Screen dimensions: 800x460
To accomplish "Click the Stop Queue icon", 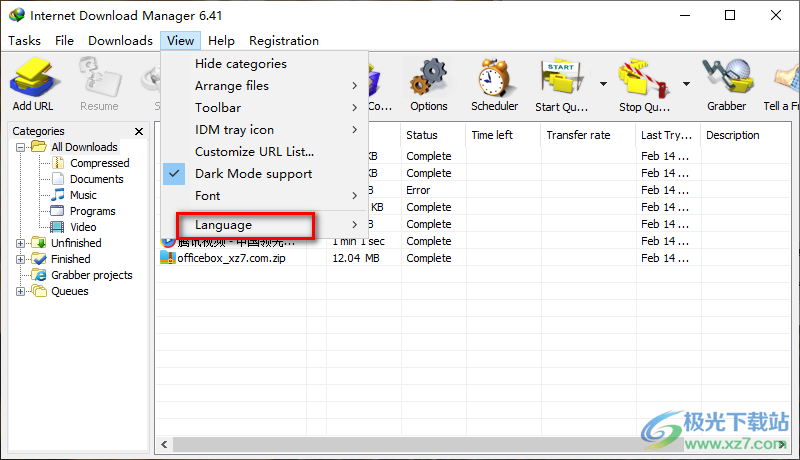I will (644, 78).
